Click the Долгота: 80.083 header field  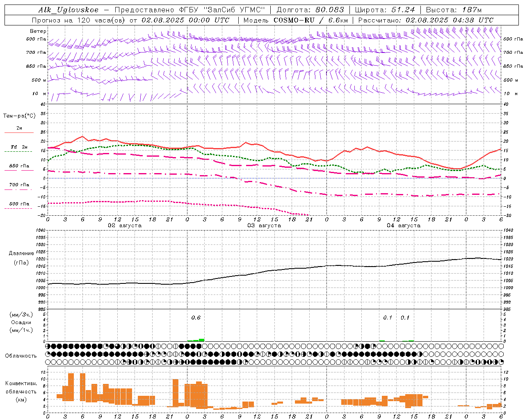pos(310,10)
